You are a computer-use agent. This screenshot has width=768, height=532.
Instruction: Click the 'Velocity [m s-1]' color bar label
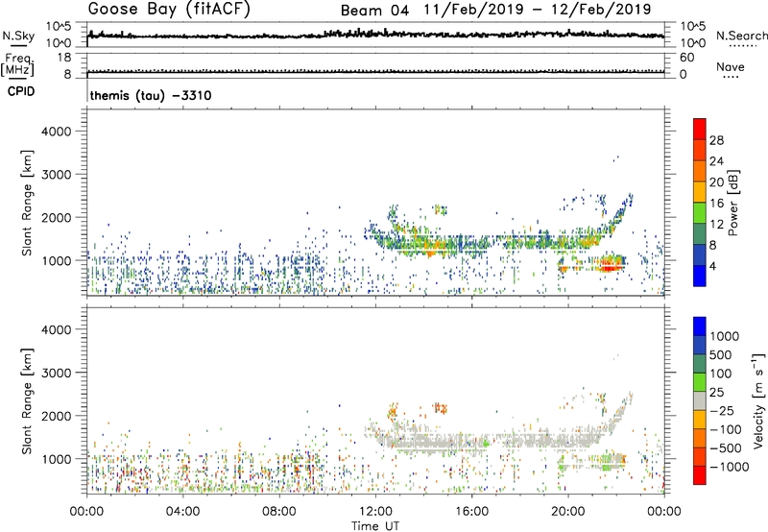point(758,399)
